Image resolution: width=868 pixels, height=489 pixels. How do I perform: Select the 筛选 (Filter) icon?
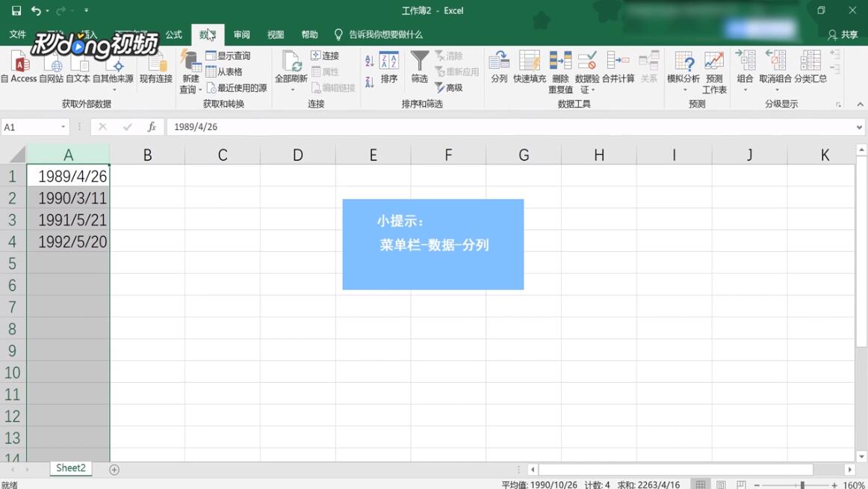click(419, 67)
